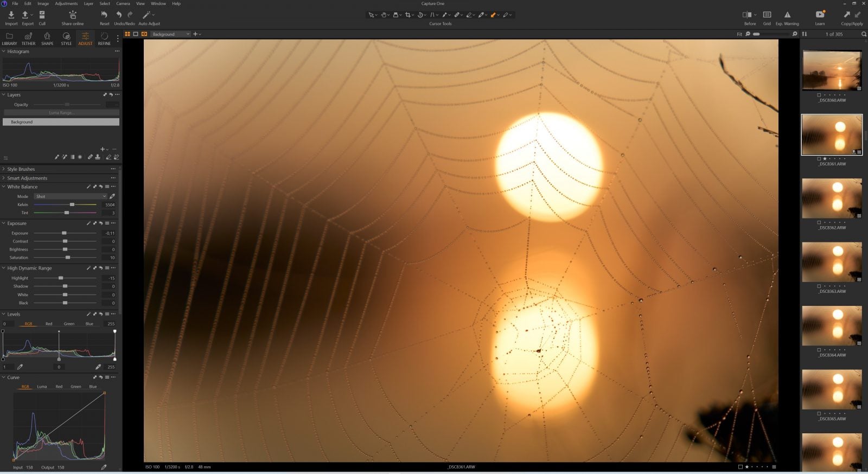Toggle the Exposure Warning icon
Image resolution: width=868 pixels, height=474 pixels.
pos(787,15)
